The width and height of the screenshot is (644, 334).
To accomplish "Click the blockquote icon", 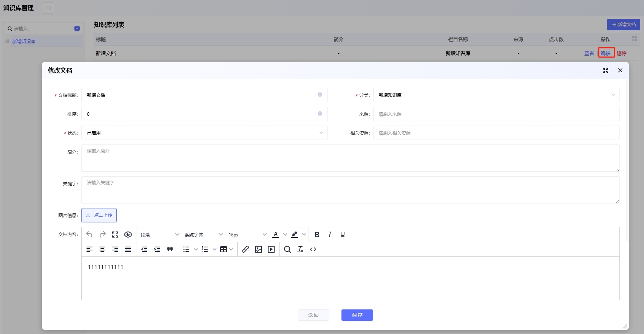I will pos(170,249).
